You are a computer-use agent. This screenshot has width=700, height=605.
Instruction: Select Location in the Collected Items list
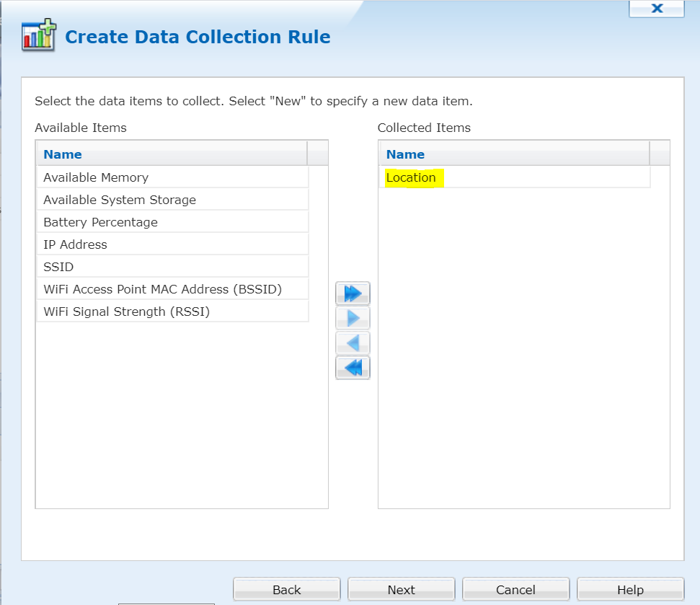coord(411,177)
